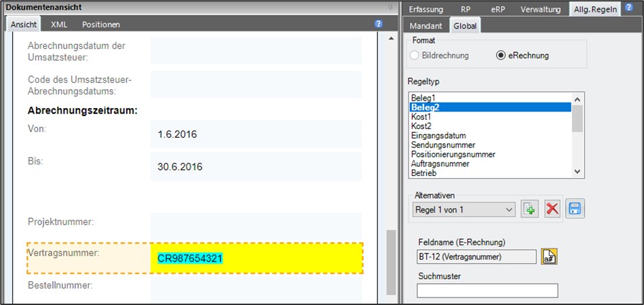Open the Verwaltung tab
The height and width of the screenshot is (305, 644).
(x=540, y=9)
